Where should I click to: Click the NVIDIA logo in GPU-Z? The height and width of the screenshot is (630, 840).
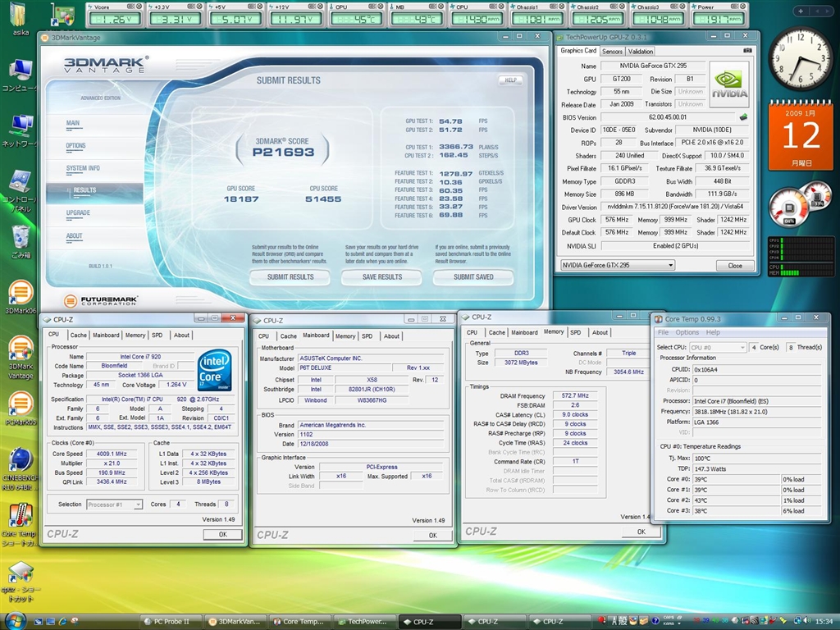point(728,84)
